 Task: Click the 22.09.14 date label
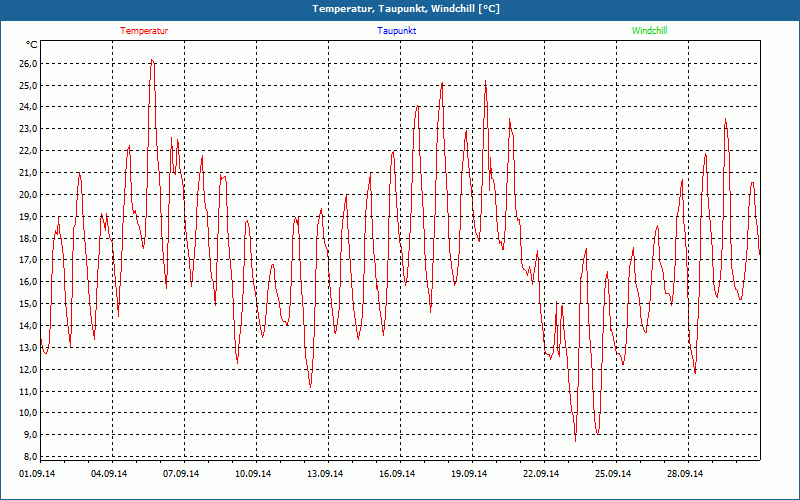point(541,474)
